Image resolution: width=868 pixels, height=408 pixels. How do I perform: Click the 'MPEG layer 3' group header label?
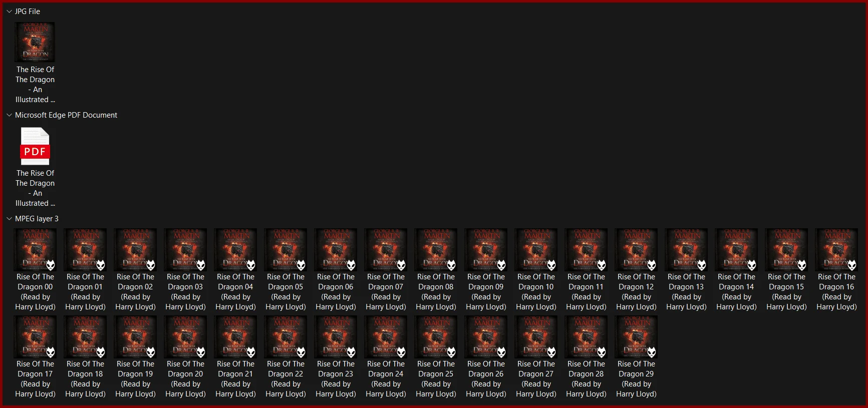tap(37, 218)
